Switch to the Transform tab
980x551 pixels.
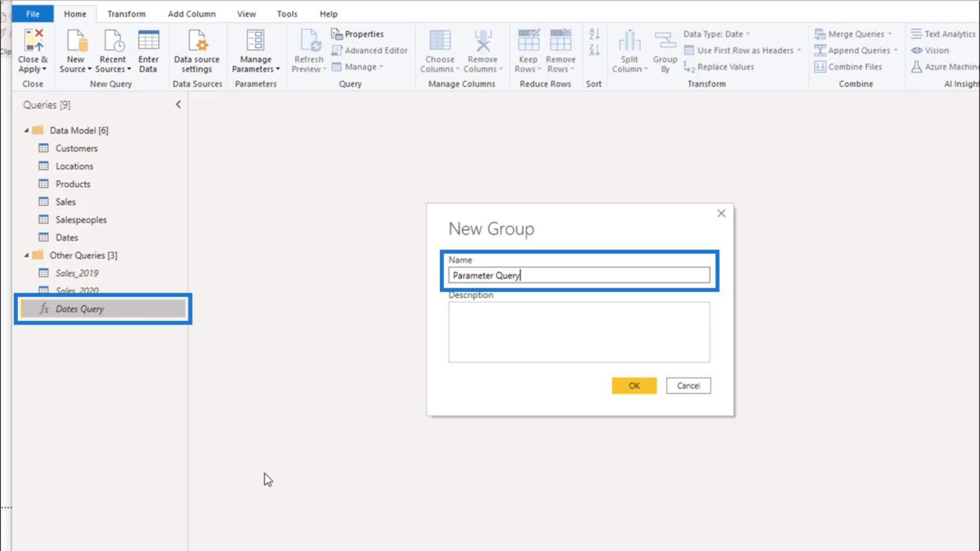[x=126, y=14]
